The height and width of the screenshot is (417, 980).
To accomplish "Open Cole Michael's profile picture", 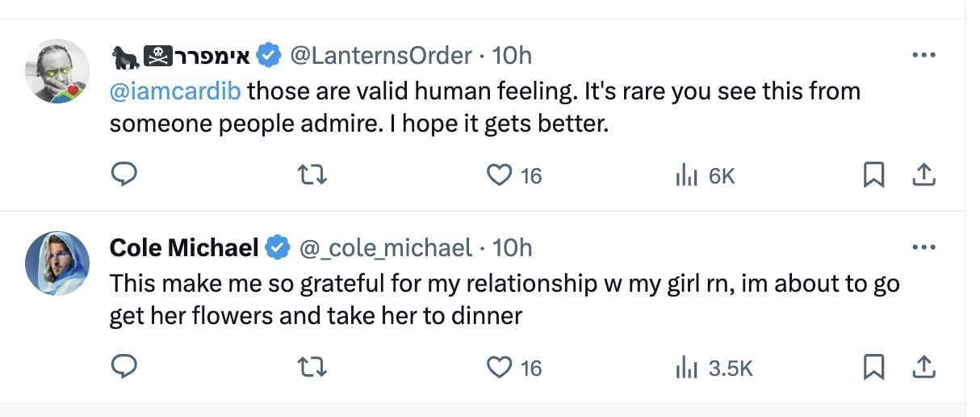I will tap(57, 263).
